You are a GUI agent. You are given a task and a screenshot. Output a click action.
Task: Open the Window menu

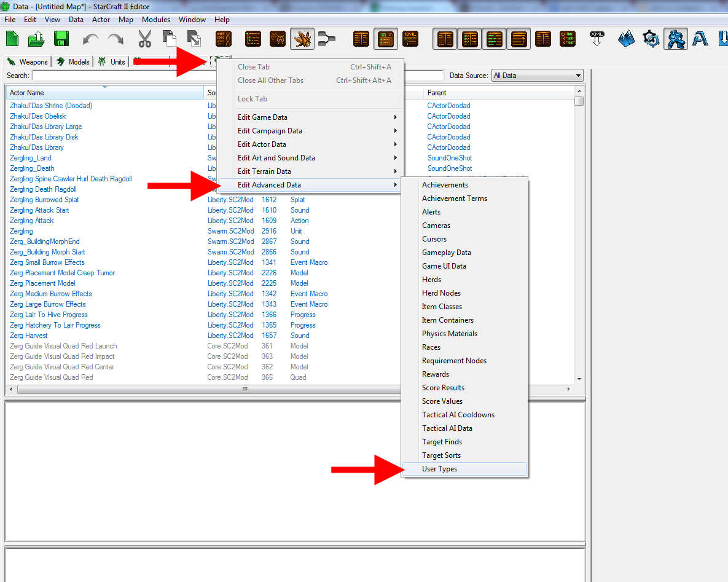click(192, 20)
